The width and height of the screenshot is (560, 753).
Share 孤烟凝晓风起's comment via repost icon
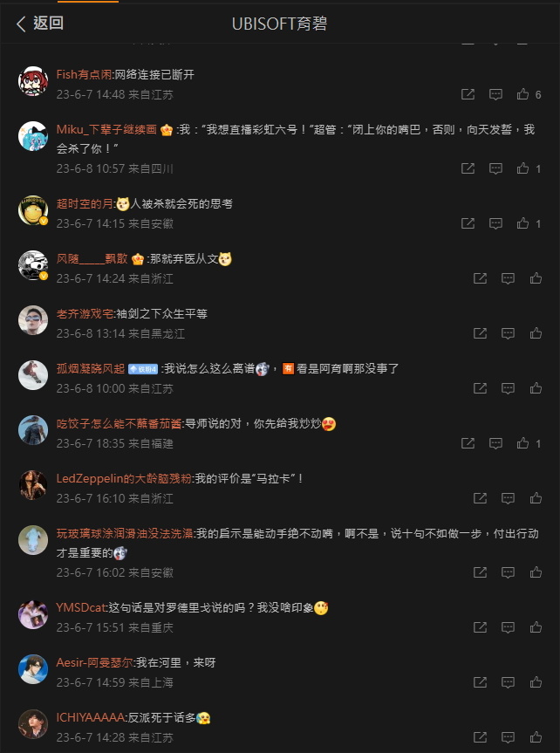(481, 388)
